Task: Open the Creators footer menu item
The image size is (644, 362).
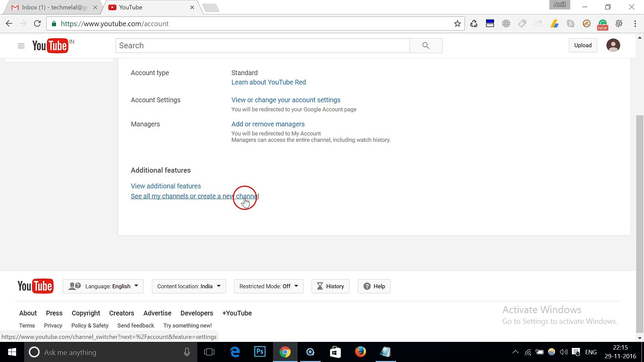Action: pyautogui.click(x=121, y=313)
